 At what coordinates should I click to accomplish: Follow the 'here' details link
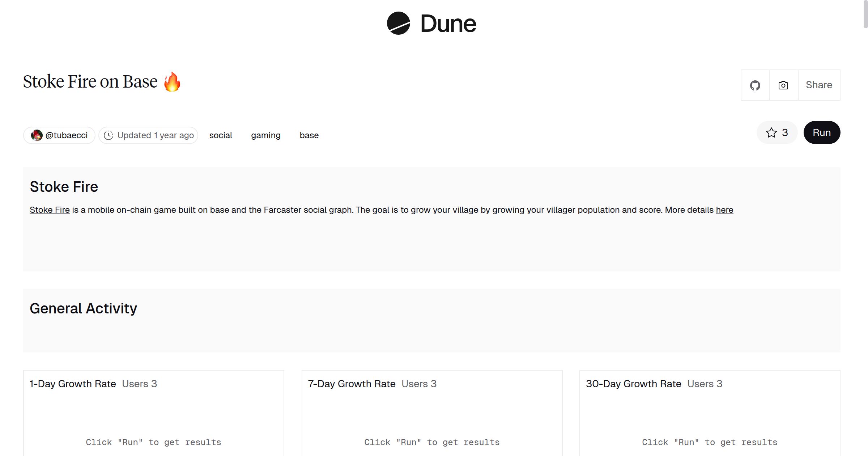[x=724, y=210]
